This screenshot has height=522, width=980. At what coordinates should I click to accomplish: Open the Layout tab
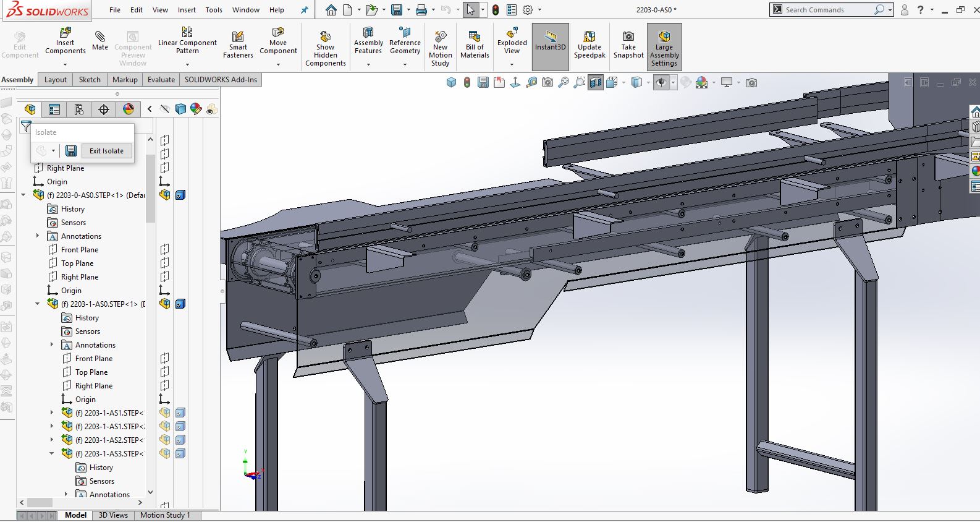55,80
